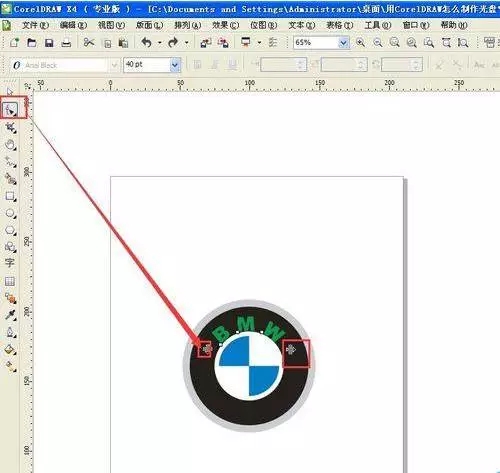The width and height of the screenshot is (500, 473).
Task: Select the Table tool
Action: pyautogui.click(x=10, y=281)
